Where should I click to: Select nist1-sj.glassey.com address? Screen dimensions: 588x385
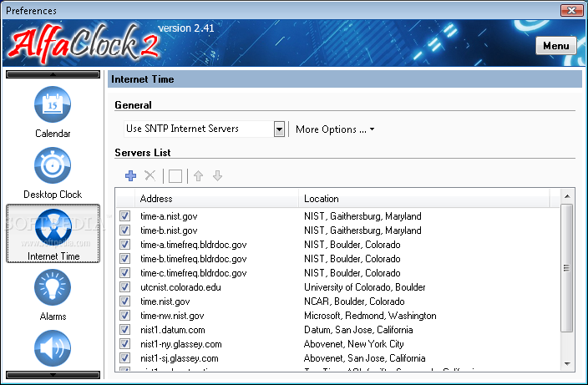[180, 358]
